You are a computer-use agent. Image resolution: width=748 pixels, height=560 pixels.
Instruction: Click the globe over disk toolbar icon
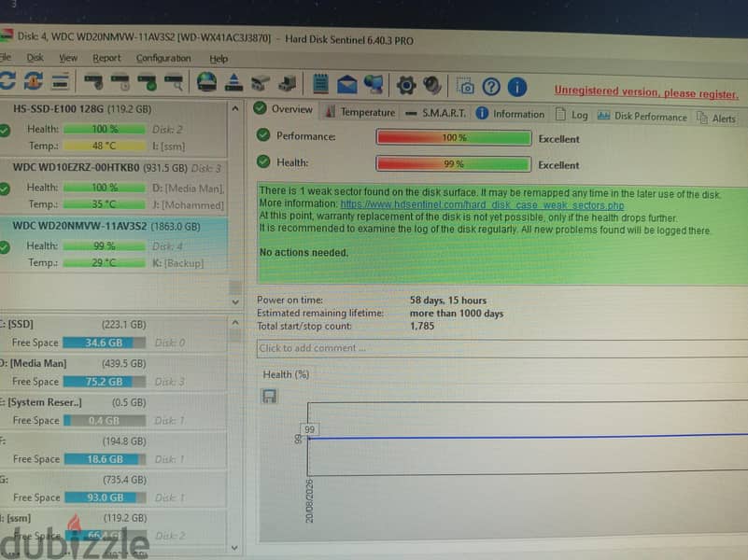206,82
